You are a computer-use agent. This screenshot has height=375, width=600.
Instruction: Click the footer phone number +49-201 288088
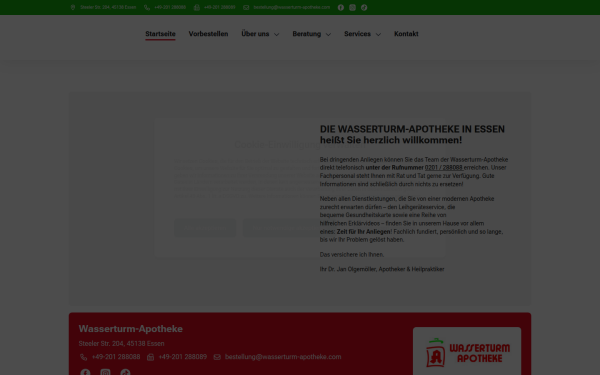[x=116, y=357]
